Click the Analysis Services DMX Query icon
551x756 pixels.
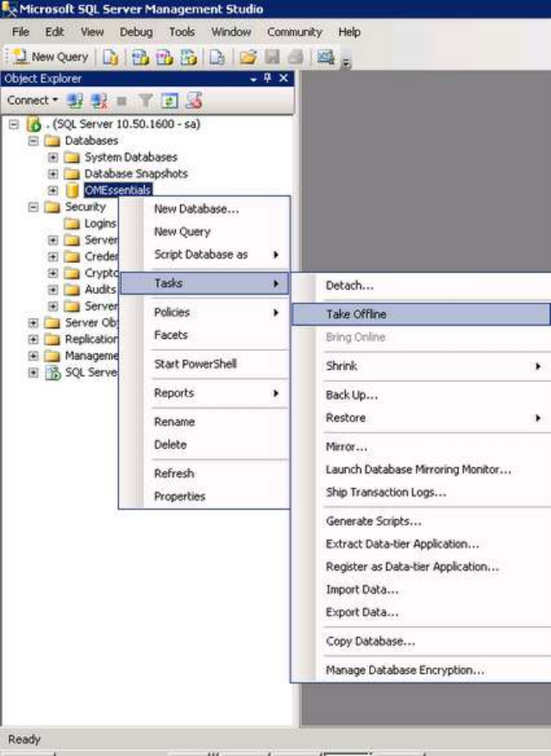tap(164, 57)
